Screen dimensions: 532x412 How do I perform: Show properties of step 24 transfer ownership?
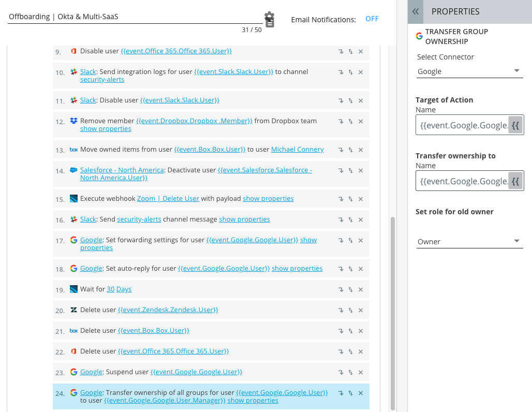pos(253,401)
